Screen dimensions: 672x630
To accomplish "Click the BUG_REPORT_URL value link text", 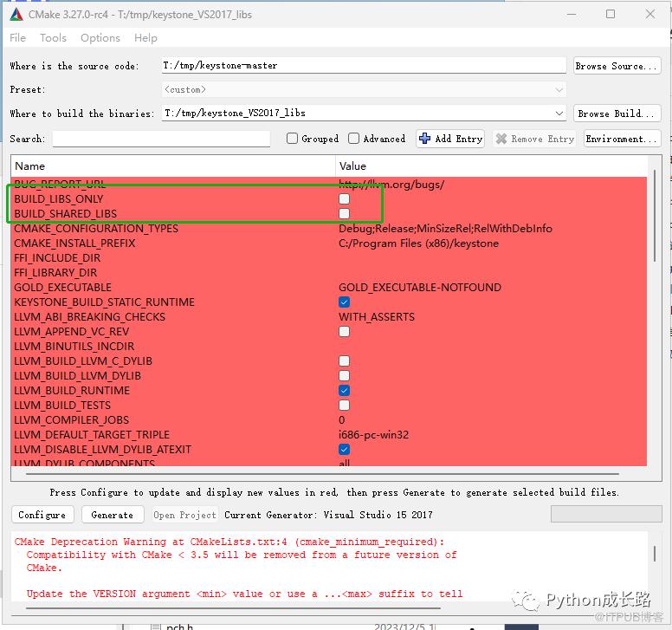I will 391,185.
